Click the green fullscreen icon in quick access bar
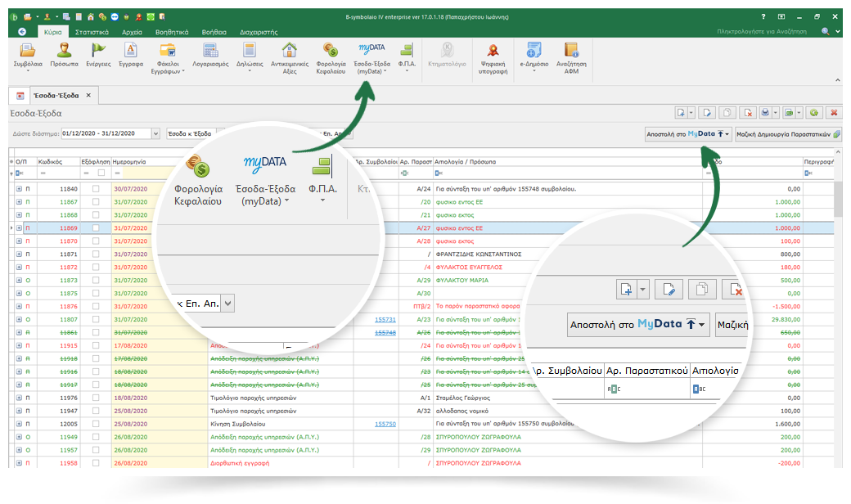 coord(151,17)
